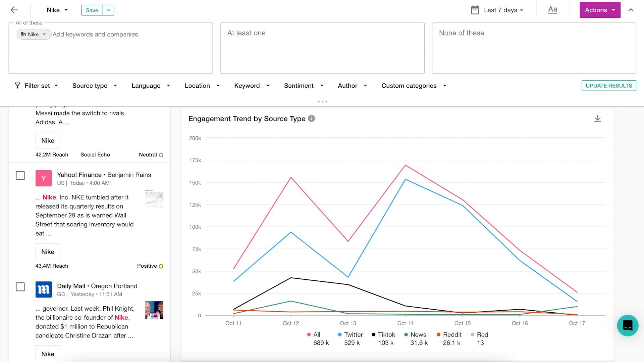The image size is (644, 362).
Task: Open the Sentiment filter
Action: click(x=304, y=86)
